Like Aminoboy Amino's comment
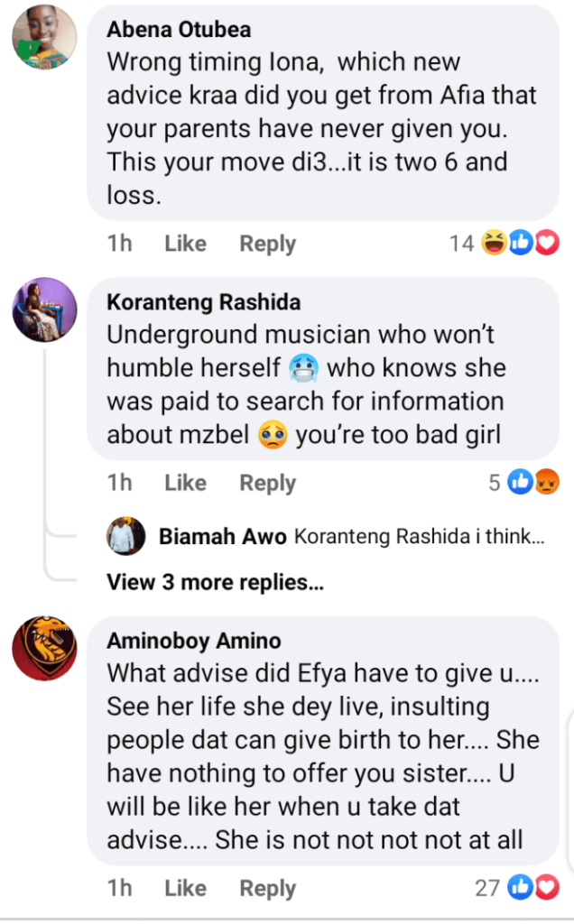Screen dimensions: 574x924 coord(186,888)
